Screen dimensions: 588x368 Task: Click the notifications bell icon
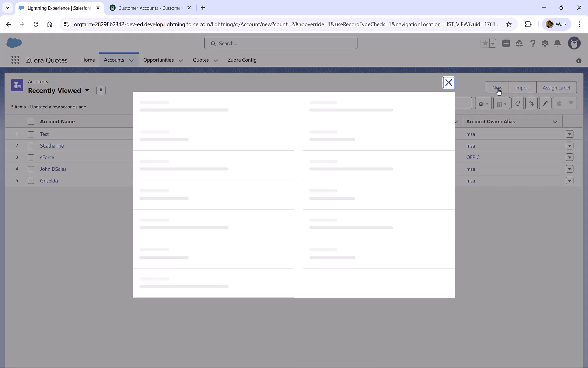point(557,43)
